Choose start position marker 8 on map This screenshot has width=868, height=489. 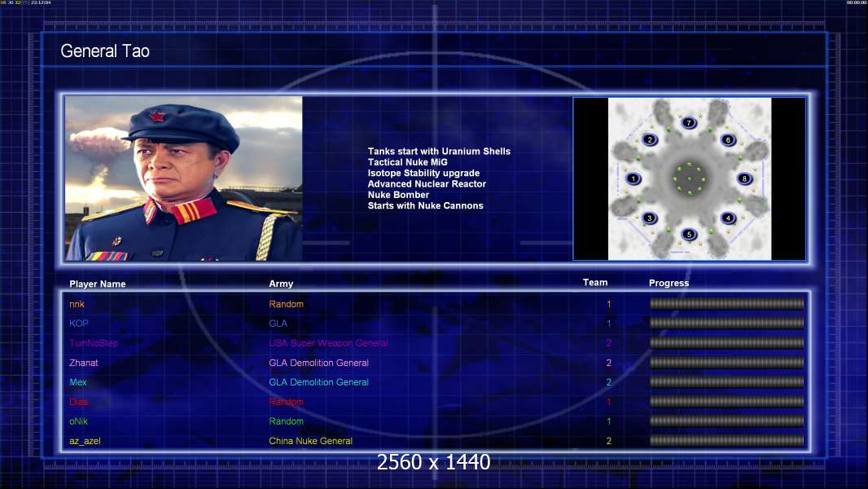(x=743, y=178)
